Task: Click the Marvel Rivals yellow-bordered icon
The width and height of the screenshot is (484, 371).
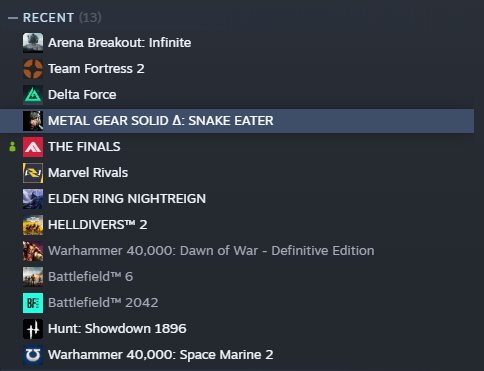Action: [x=33, y=173]
